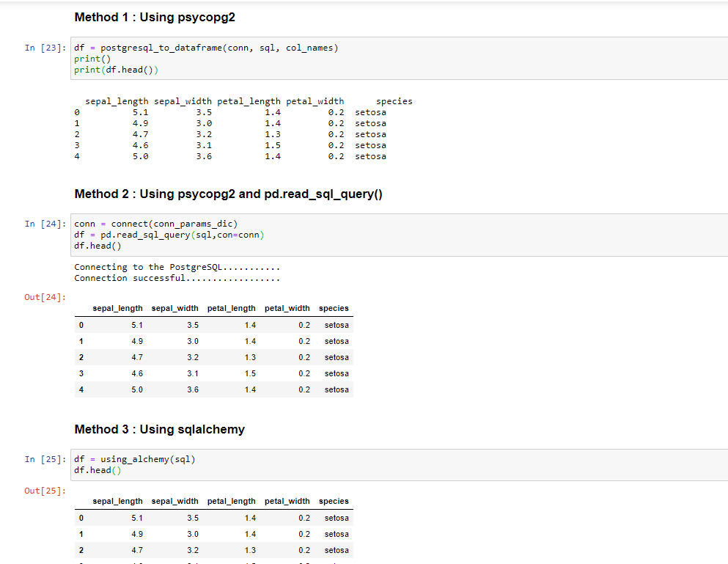Place cursor in the using_alchemy(sql) code cell
The image size is (728, 564).
click(135, 458)
